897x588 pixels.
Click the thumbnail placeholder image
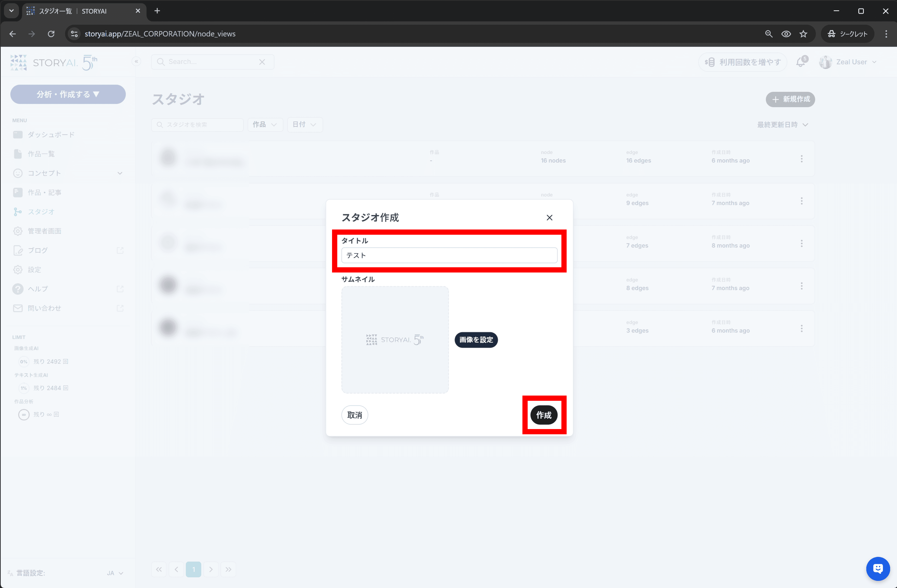395,339
